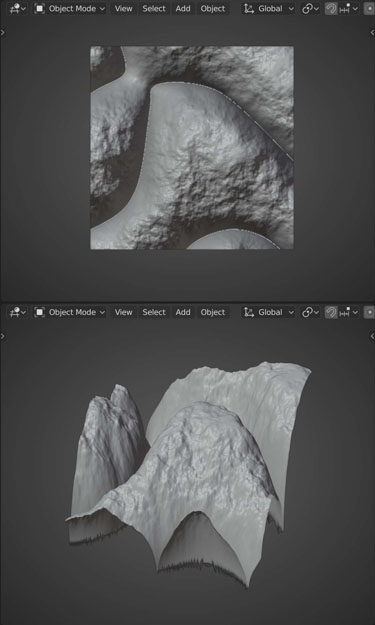Click Object Mode cube icon in bottom header
The height and width of the screenshot is (625, 375).
(39, 312)
